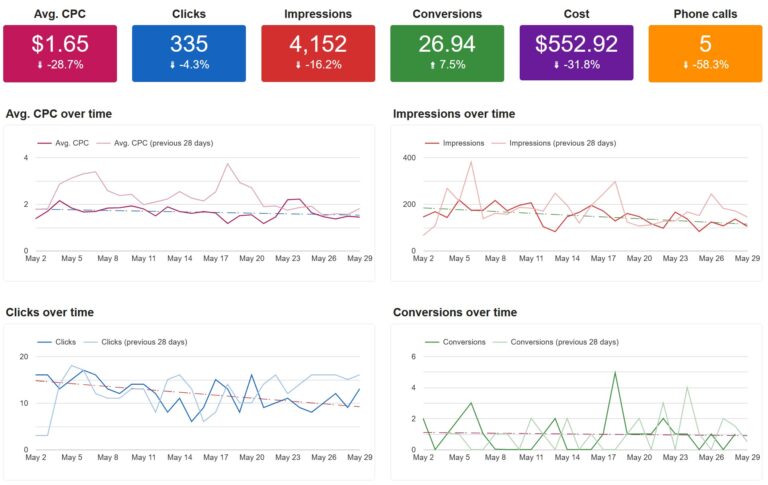Click 'May 29' on the Avg. CPC chart axis
Viewport: 768px width, 485px height.
coord(357,259)
